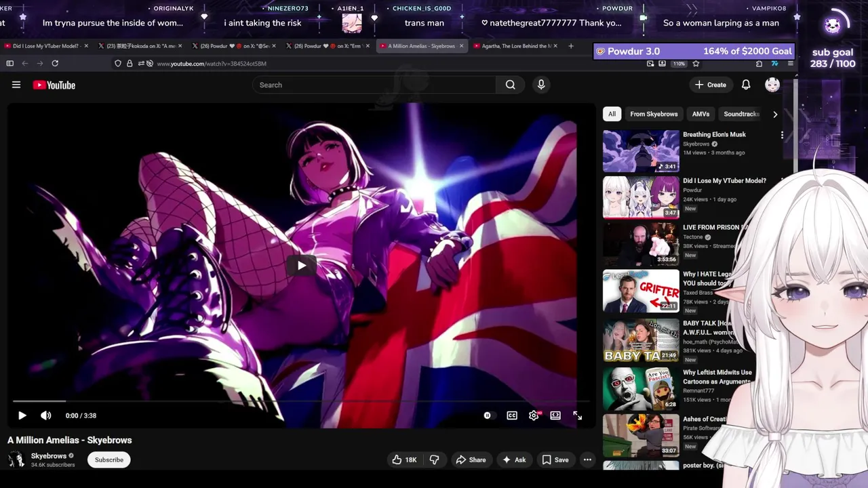Click the Powdur 3.0 goal bar

pyautogui.click(x=694, y=52)
